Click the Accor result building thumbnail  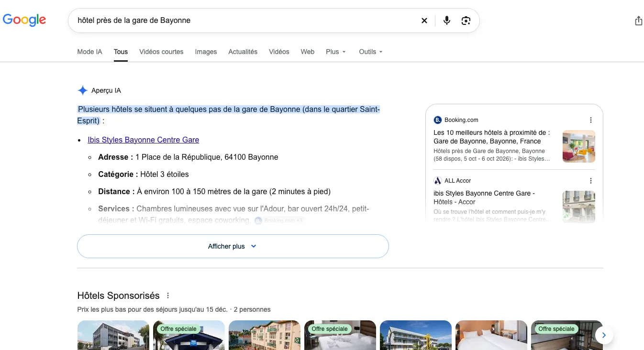tap(579, 207)
